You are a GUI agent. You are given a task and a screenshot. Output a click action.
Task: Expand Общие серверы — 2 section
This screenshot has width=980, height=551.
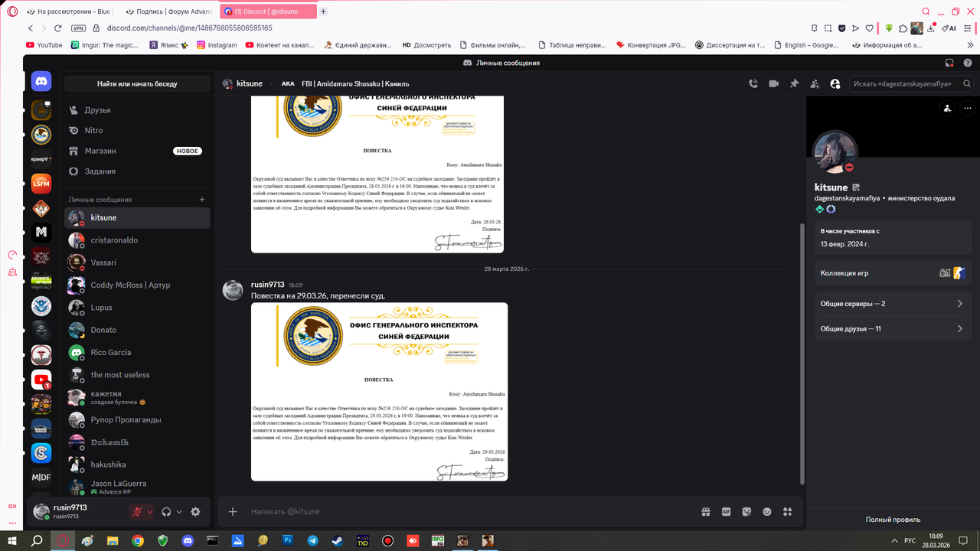(x=892, y=304)
